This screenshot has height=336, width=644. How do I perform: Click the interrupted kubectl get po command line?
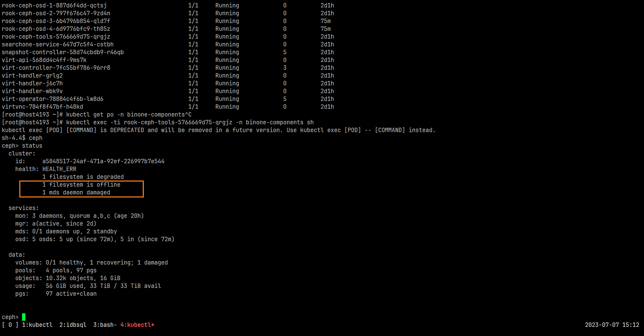[x=97, y=114]
